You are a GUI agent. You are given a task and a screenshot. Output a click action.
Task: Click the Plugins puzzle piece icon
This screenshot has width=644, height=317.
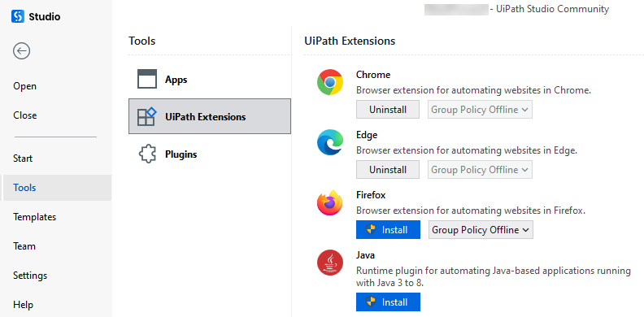147,154
